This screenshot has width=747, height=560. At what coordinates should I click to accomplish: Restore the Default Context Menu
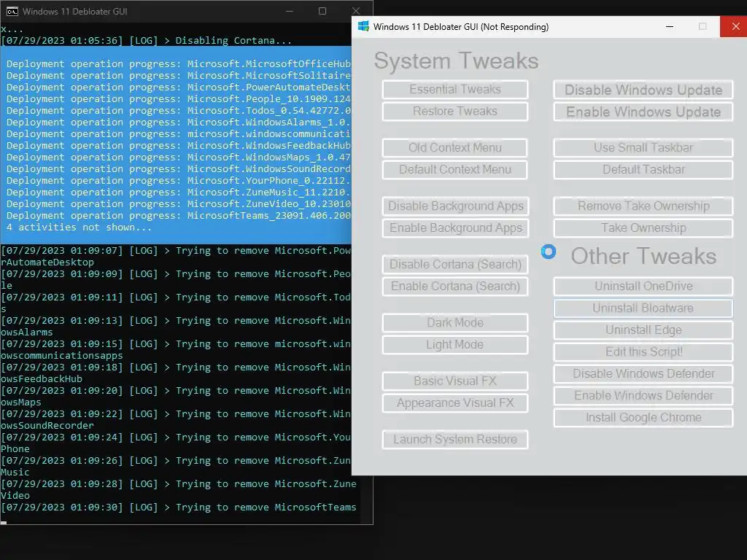(455, 169)
